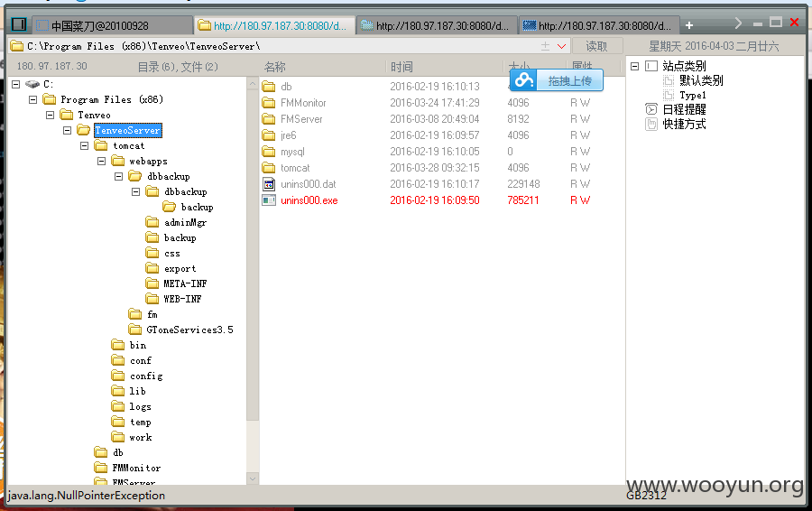Image resolution: width=812 pixels, height=511 pixels.
Task: Collapse the Program Files (x86) node
Action: 32,99
